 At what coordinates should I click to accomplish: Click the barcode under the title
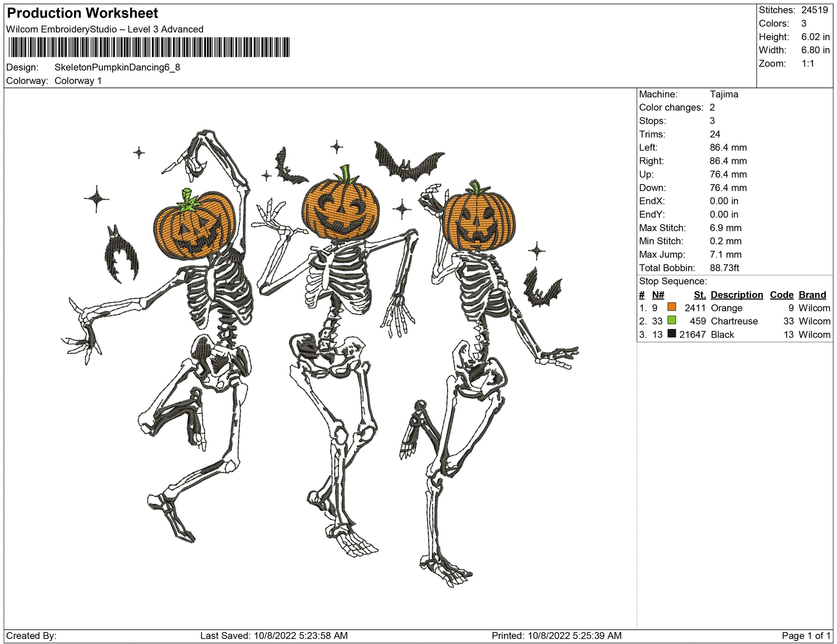tap(149, 47)
